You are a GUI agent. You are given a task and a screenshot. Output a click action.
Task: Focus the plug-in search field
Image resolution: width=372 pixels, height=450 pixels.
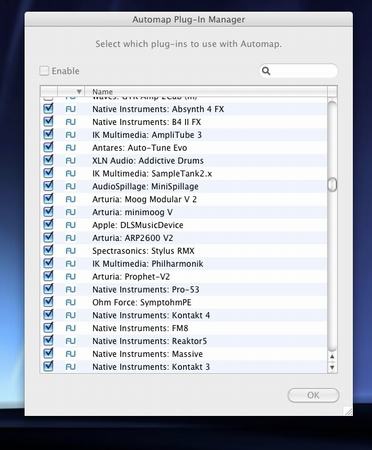pos(298,71)
